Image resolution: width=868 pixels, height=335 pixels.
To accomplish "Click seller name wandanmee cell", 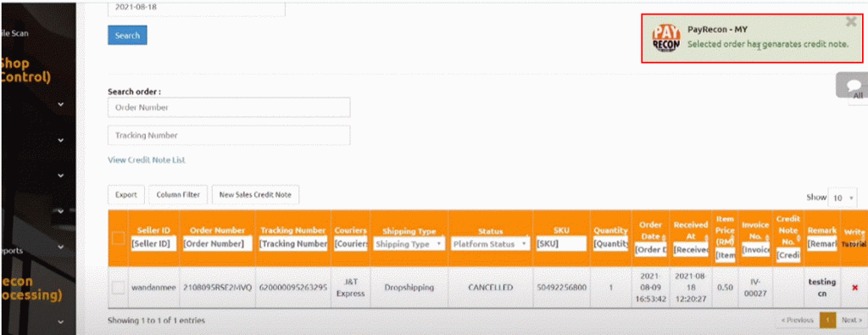I will pos(153,288).
